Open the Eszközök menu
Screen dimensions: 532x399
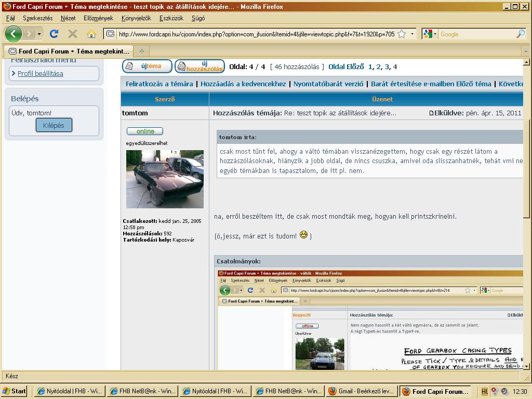coord(171,18)
